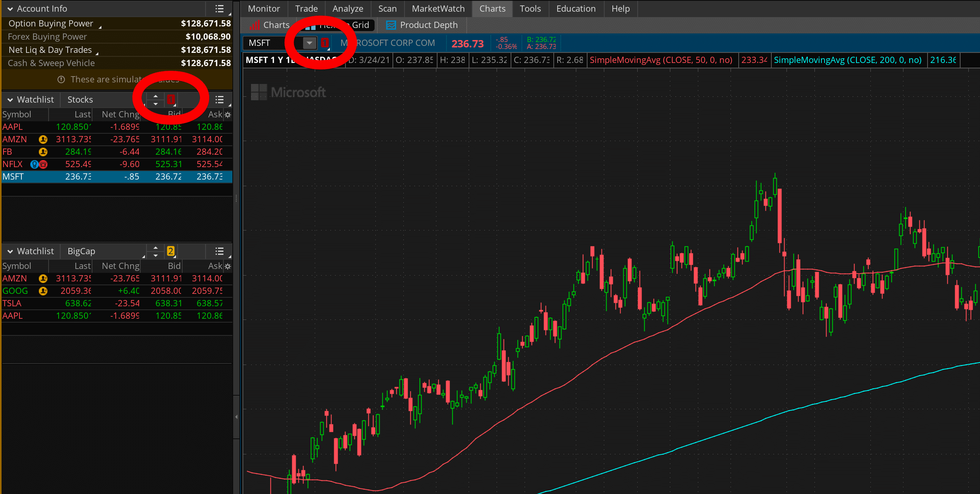Click the yellow link number 2 on BigCap watchlist
The image size is (980, 494).
click(171, 251)
